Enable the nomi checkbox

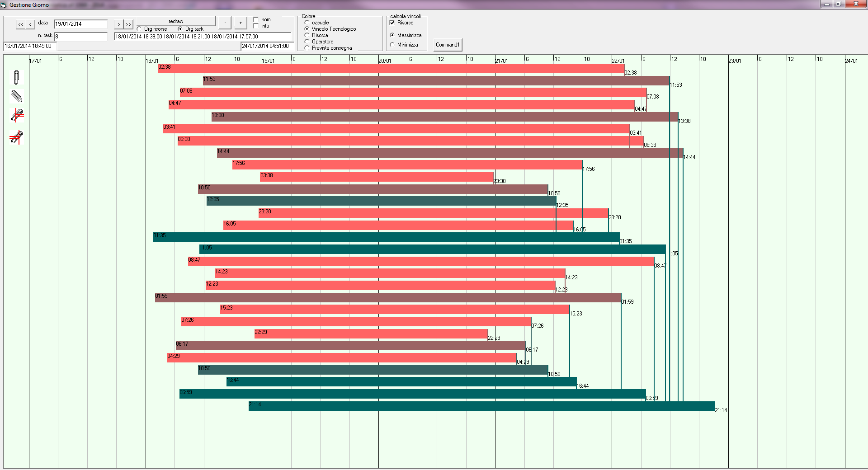click(x=256, y=19)
